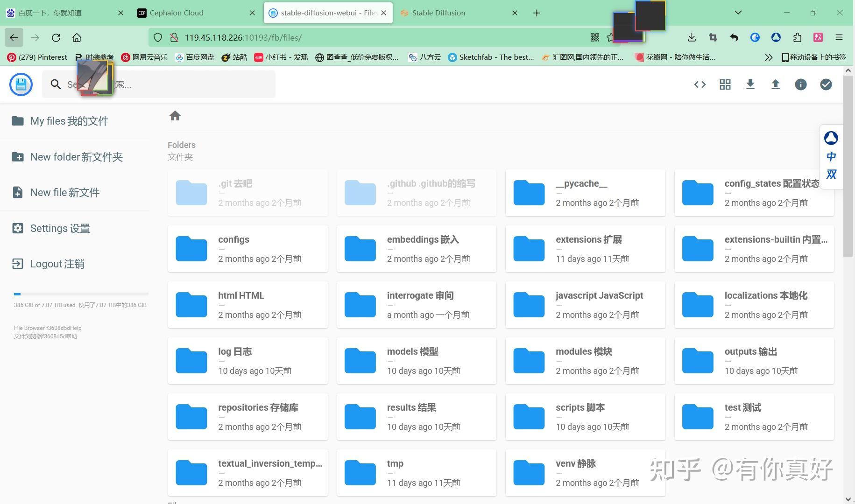
Task: Click the home breadcrumb icon
Action: click(x=175, y=115)
